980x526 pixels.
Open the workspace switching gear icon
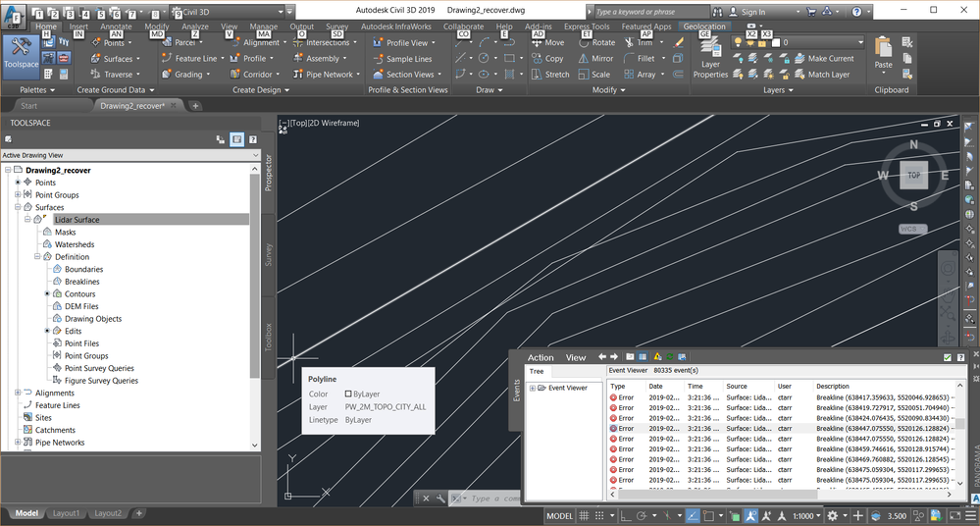click(x=833, y=516)
